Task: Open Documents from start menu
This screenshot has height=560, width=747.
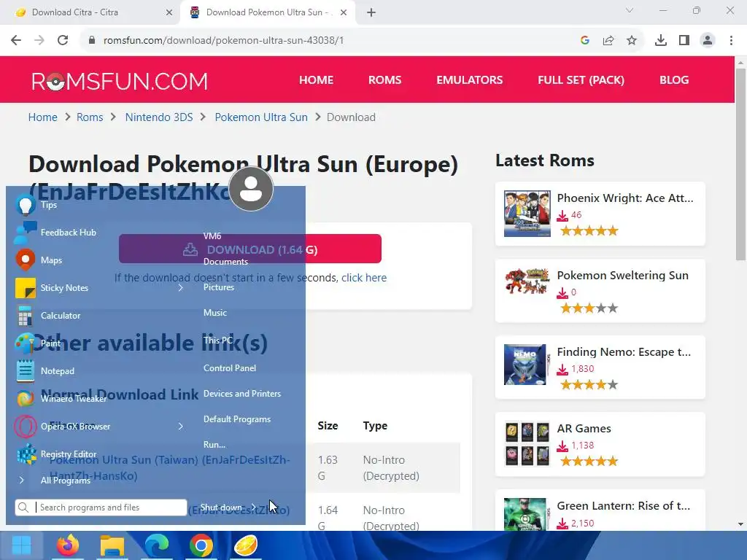Action: tap(225, 262)
